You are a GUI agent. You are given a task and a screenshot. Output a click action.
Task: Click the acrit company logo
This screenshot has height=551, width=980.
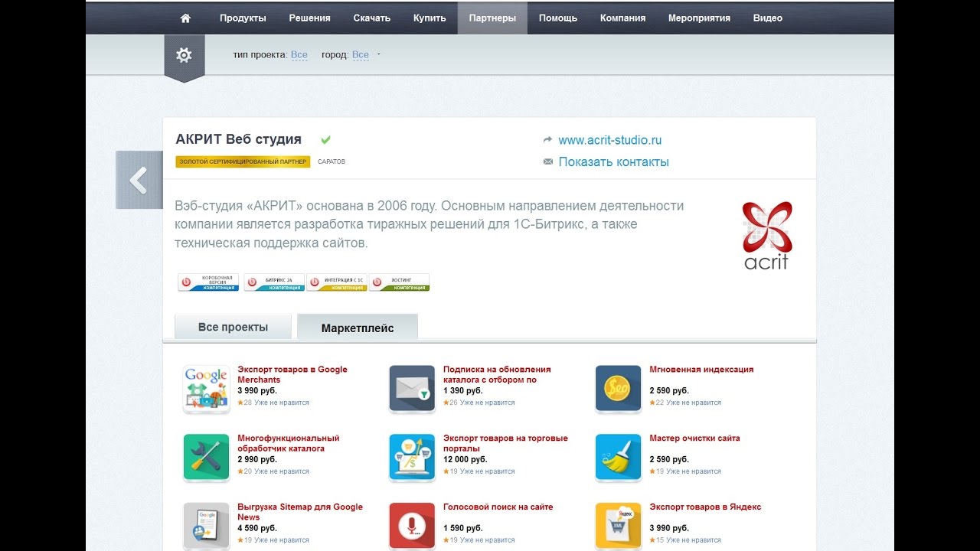(766, 236)
